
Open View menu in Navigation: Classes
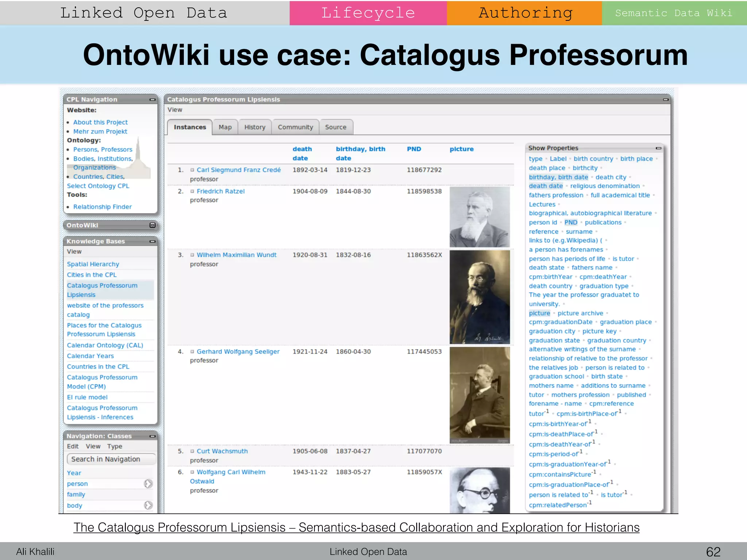93,446
